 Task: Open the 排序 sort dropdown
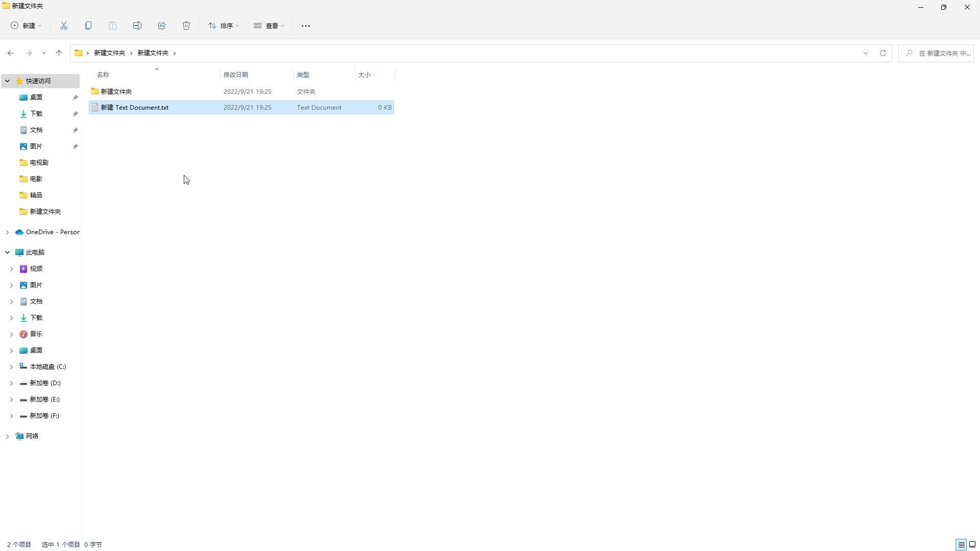pyautogui.click(x=224, y=26)
